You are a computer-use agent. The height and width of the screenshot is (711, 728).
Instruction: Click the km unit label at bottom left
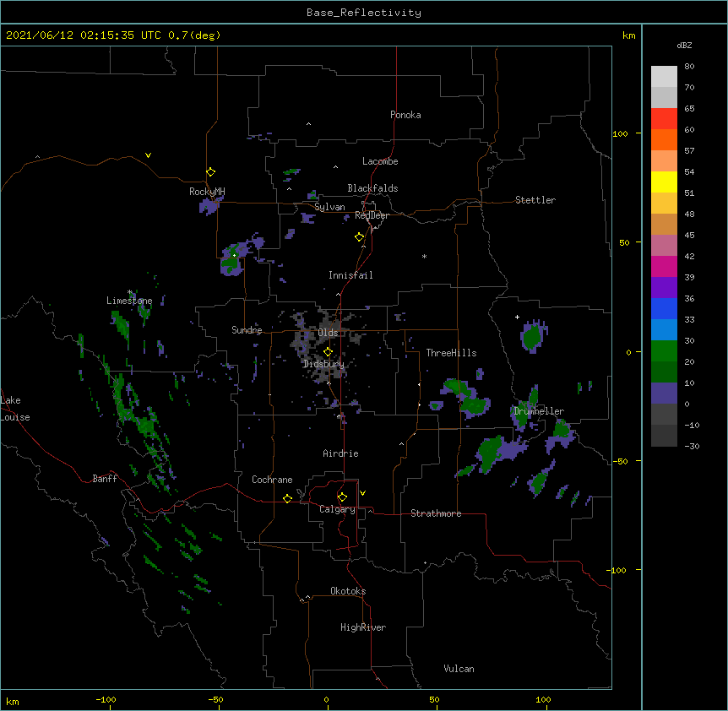13,701
